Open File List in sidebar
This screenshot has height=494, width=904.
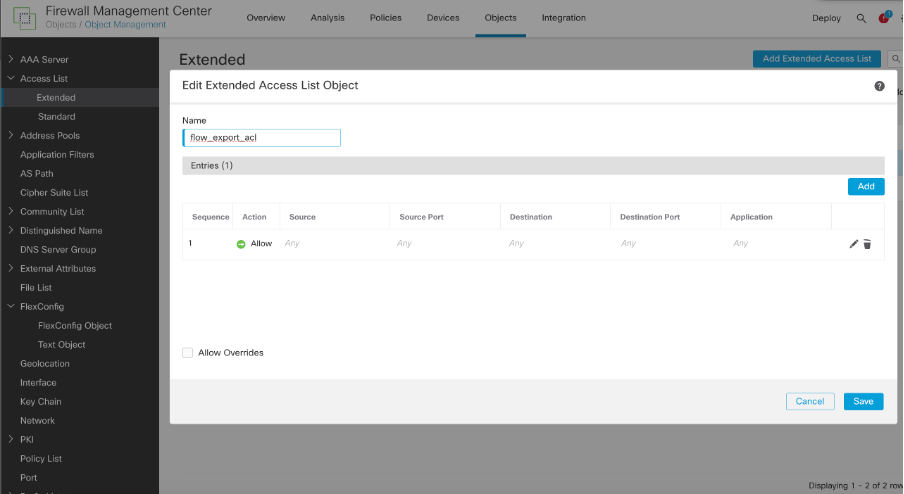point(36,288)
